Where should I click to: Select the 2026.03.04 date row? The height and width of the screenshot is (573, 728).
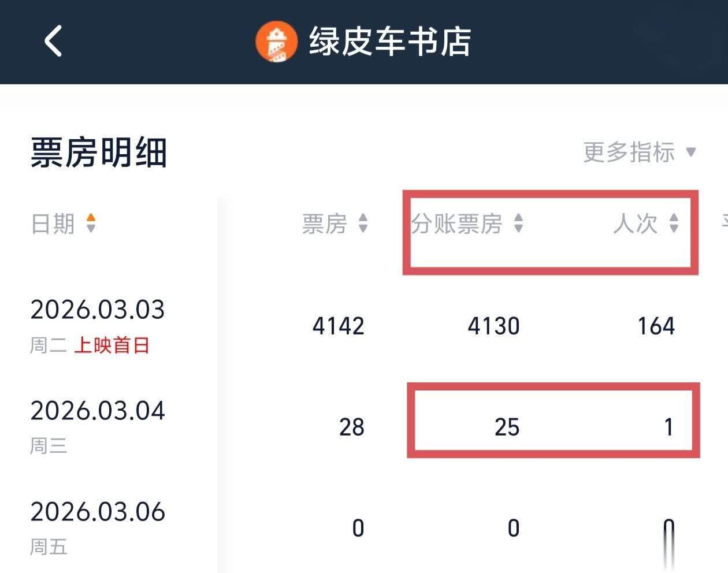[x=98, y=411]
